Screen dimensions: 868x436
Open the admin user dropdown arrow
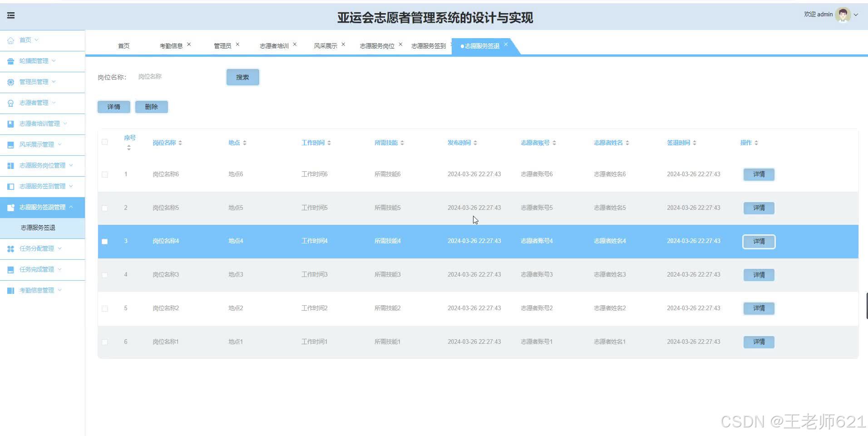pos(856,15)
